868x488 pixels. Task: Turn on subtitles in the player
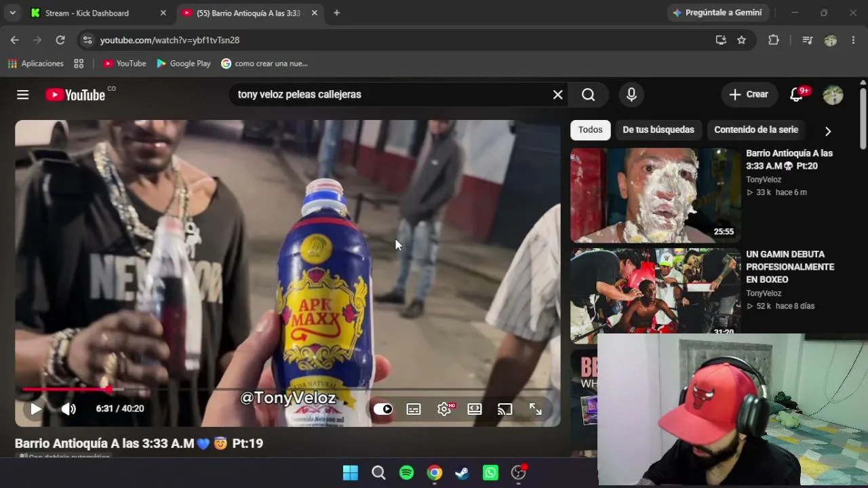414,409
